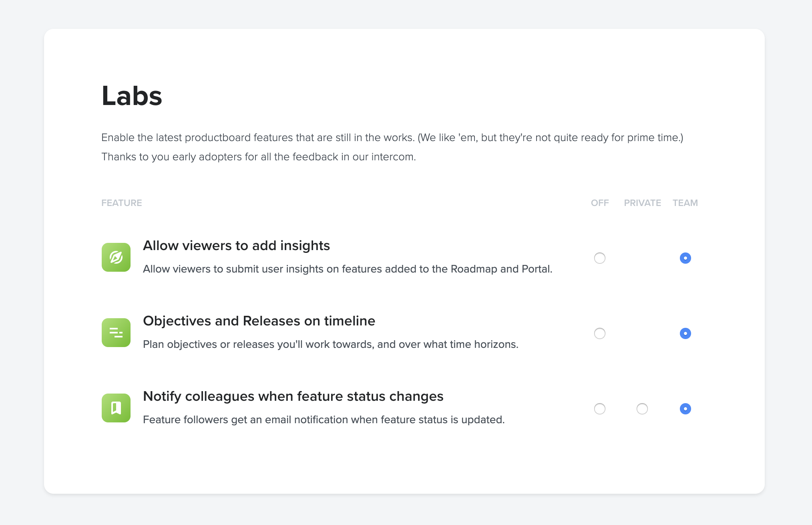This screenshot has height=525, width=812.
Task: Click the OFF column header
Action: (x=600, y=203)
